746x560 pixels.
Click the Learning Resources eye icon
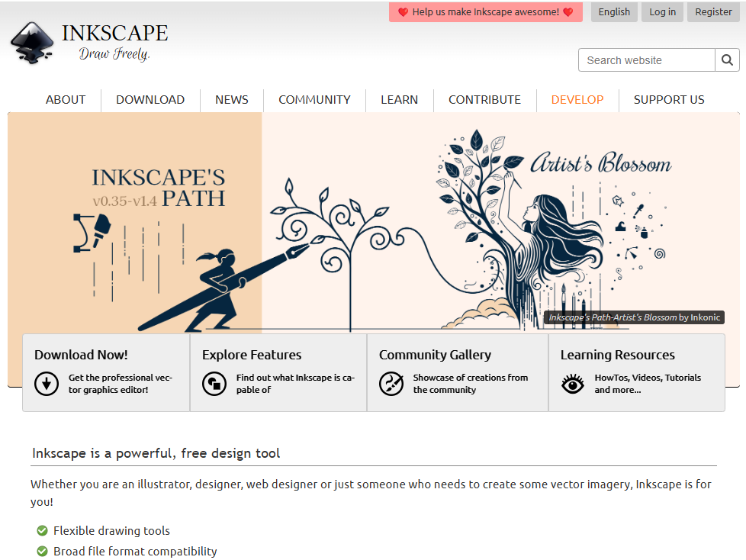click(x=573, y=383)
